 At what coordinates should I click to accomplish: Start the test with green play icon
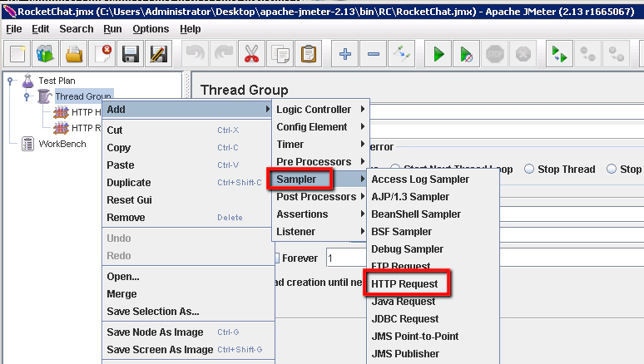pos(438,54)
